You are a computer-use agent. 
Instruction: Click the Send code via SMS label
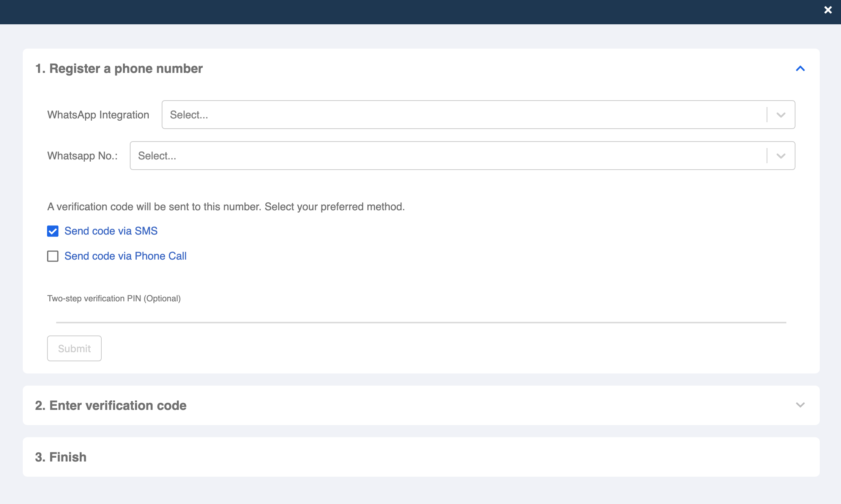point(111,231)
